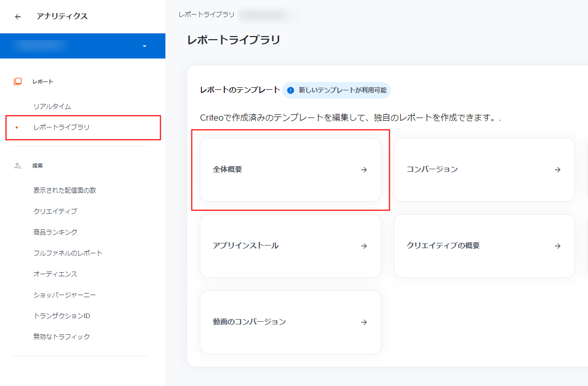Click the 探索 section search icon
This screenshot has height=386, width=588.
[x=18, y=166]
